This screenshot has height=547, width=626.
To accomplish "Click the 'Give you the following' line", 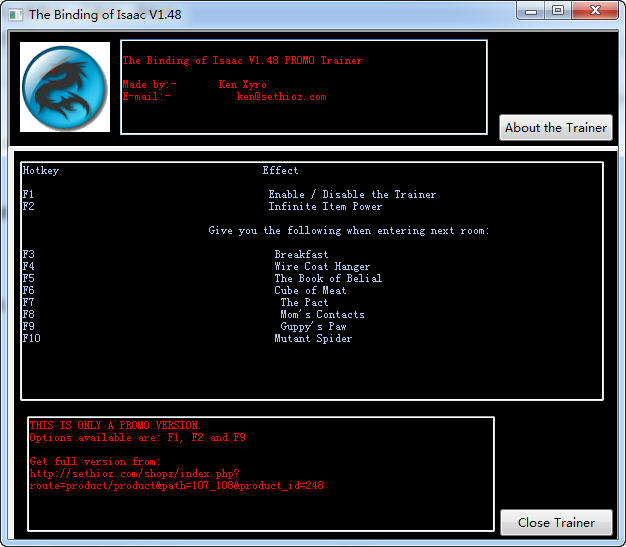I will [x=349, y=231].
